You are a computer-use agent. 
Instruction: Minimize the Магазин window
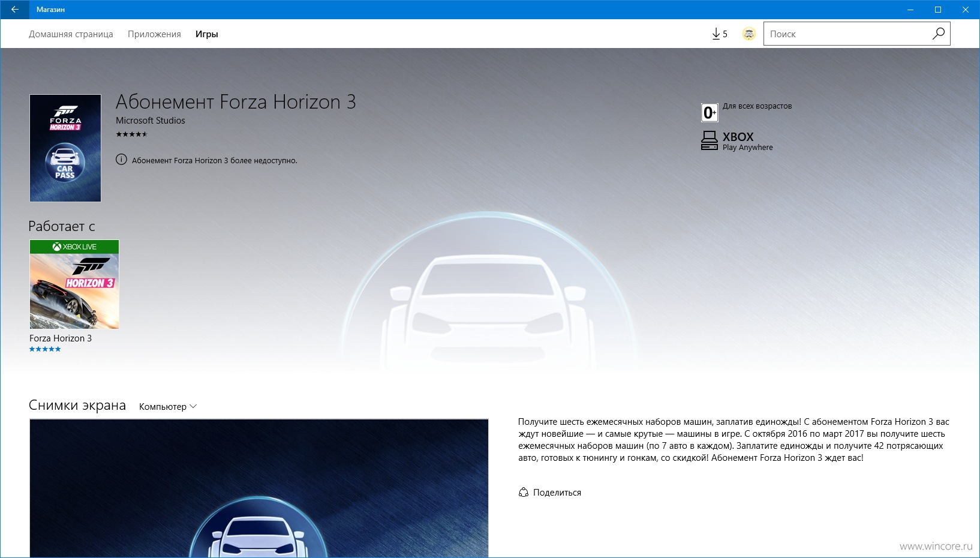point(910,10)
